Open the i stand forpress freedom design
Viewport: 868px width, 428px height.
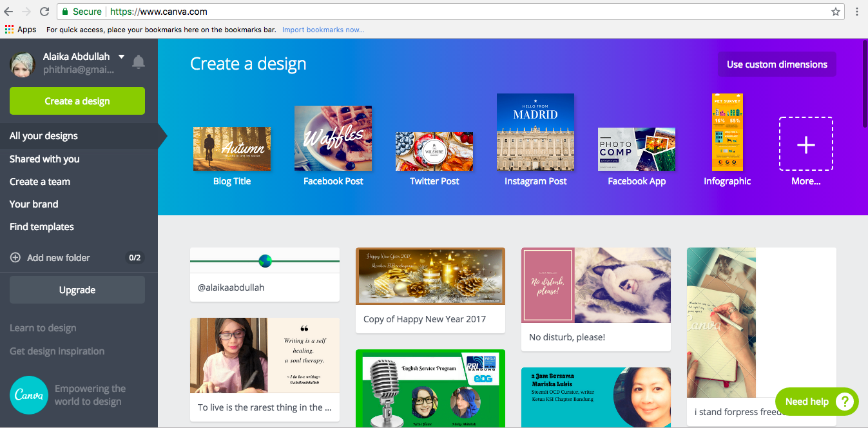762,336
